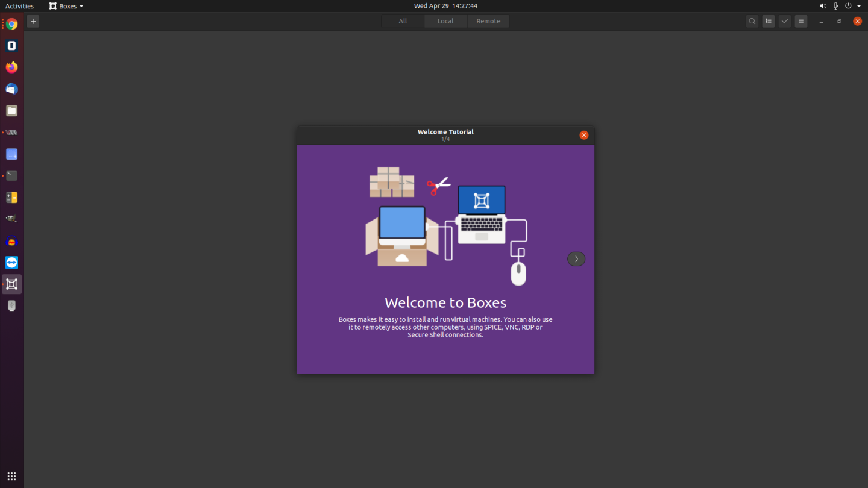Open the Terminal from the dock
The height and width of the screenshot is (488, 868).
pyautogui.click(x=11, y=175)
